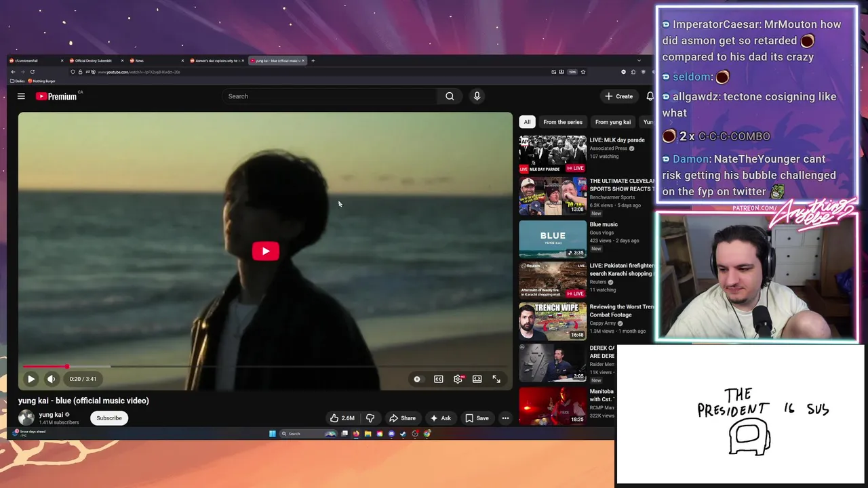
Task: Close the yung kai browser tab
Action: click(x=303, y=61)
